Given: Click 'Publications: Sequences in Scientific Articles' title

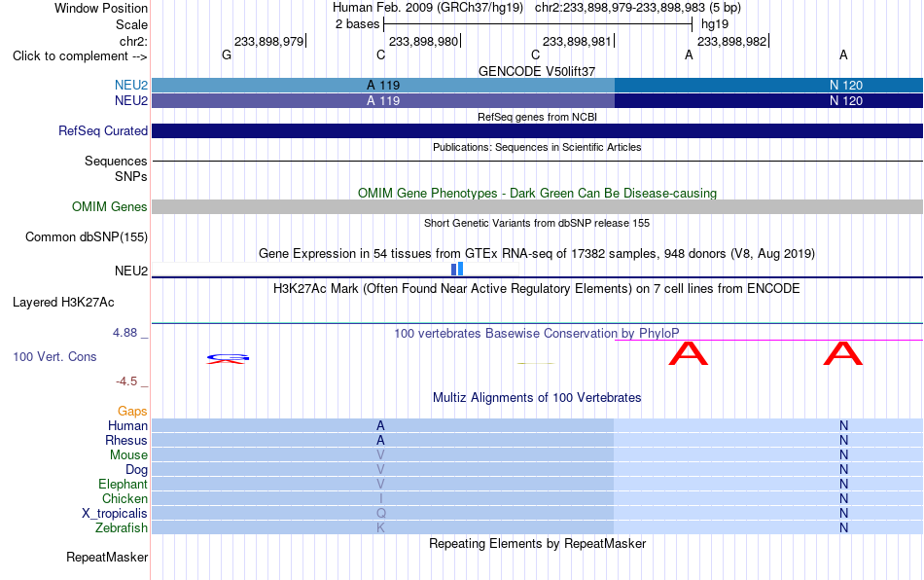Looking at the screenshot, I should point(537,147).
